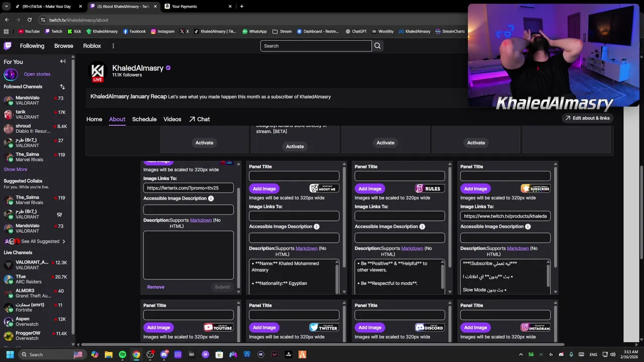The width and height of the screenshot is (644, 362).
Task: Click the search magnifier button in Twitch header
Action: 377,46
